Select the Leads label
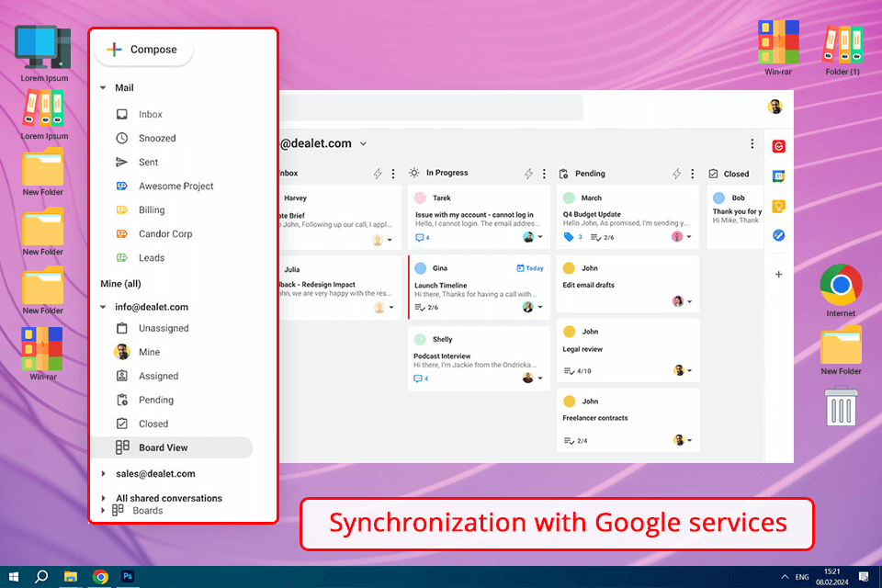The height and width of the screenshot is (588, 882). [x=152, y=257]
